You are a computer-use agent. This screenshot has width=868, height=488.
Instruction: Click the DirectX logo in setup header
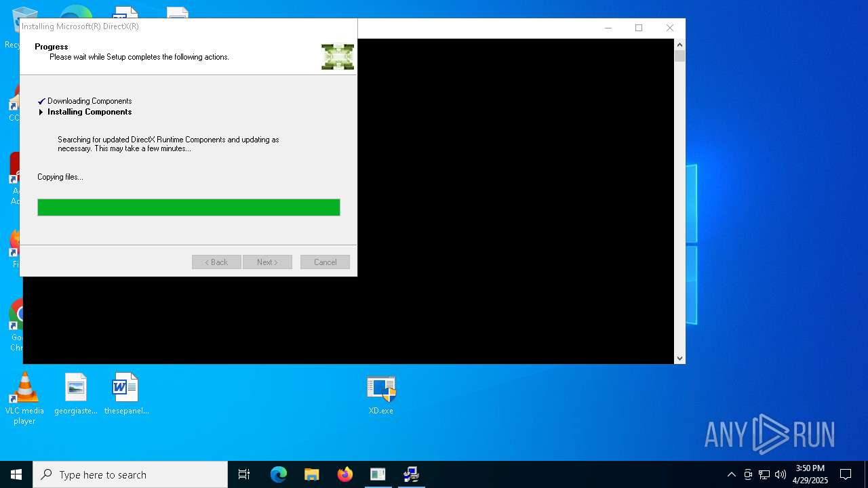pos(338,57)
